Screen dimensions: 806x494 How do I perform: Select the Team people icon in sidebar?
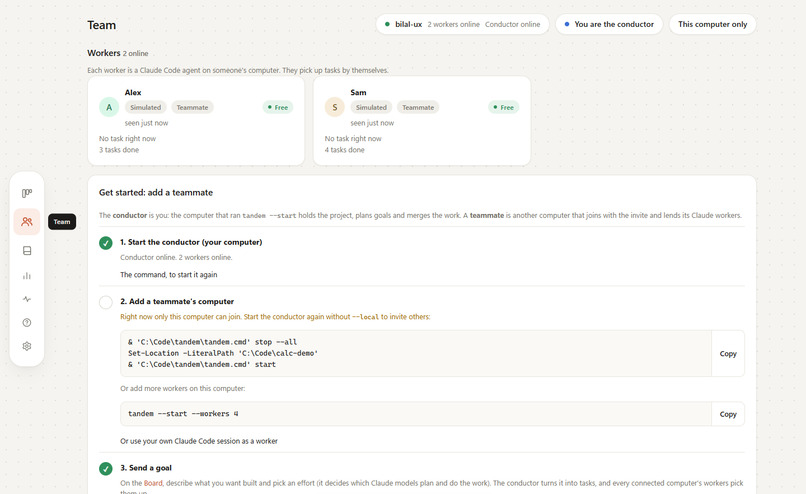(x=27, y=222)
